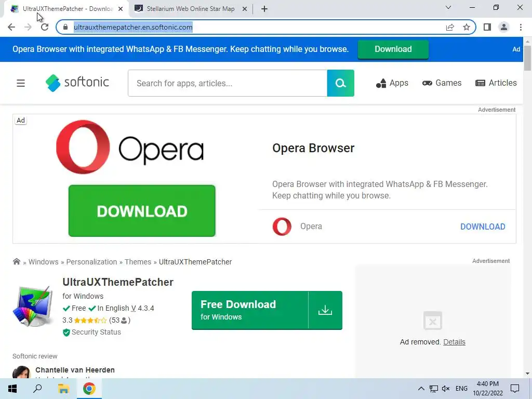Image resolution: width=532 pixels, height=399 pixels.
Task: Share this page via address bar icon
Action: point(450,27)
